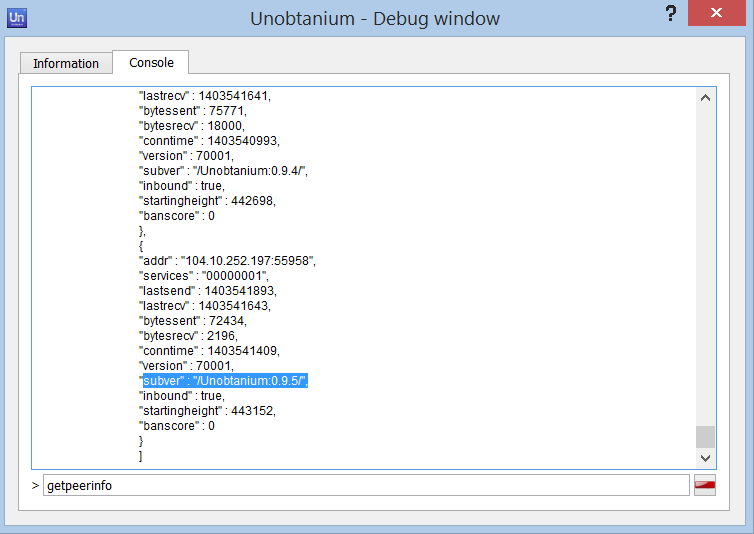
Task: Click the Unobtanium app icon in title bar
Action: (17, 18)
